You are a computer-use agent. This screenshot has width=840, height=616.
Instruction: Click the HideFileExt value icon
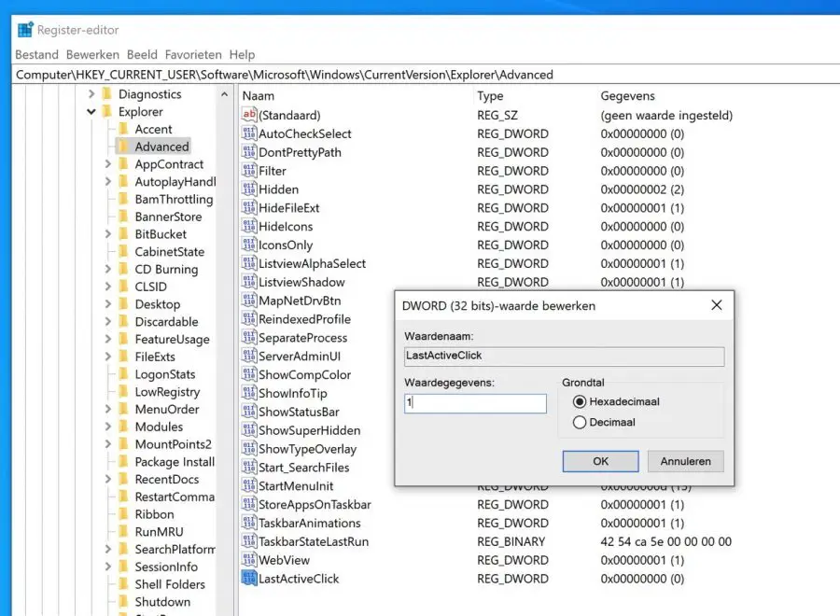[249, 208]
